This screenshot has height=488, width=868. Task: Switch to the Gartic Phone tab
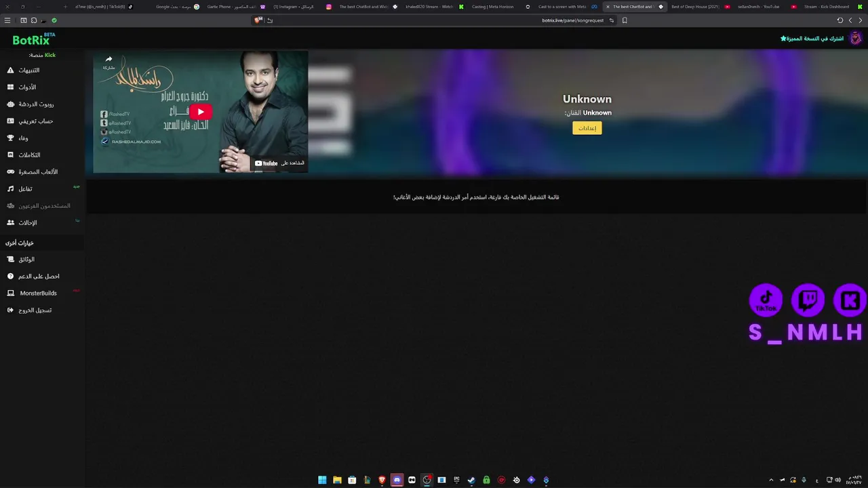pos(237,7)
